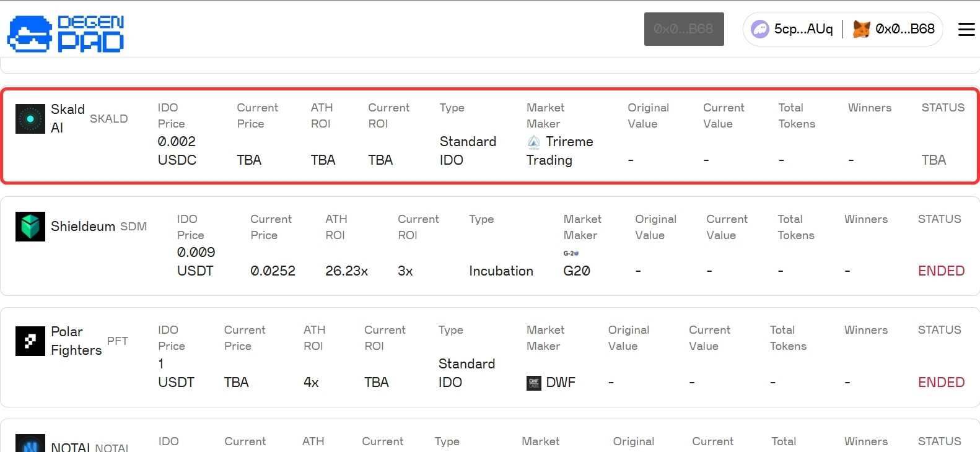Click the Market Maker header in Polar Fighters row
The height and width of the screenshot is (452, 980).
(x=545, y=338)
